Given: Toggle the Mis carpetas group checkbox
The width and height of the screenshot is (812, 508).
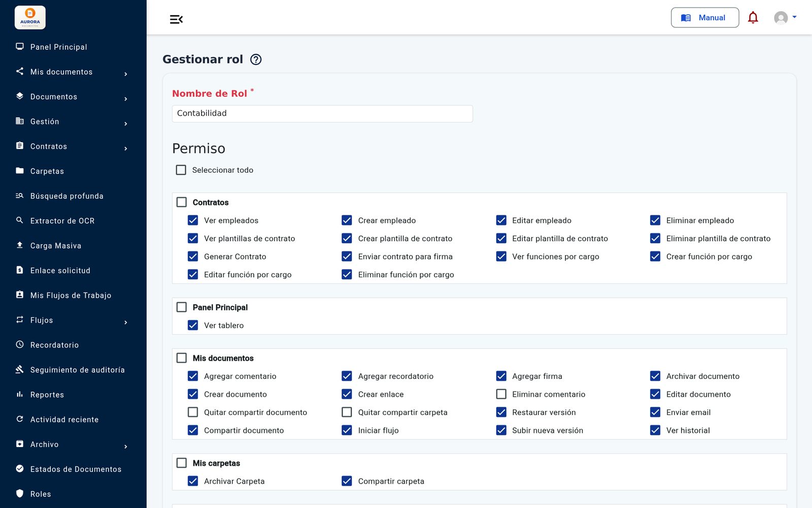Looking at the screenshot, I should (x=182, y=463).
